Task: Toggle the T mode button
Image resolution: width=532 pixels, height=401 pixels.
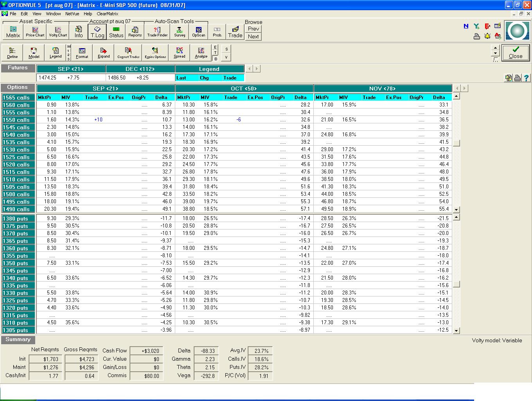Action: (x=215, y=53)
